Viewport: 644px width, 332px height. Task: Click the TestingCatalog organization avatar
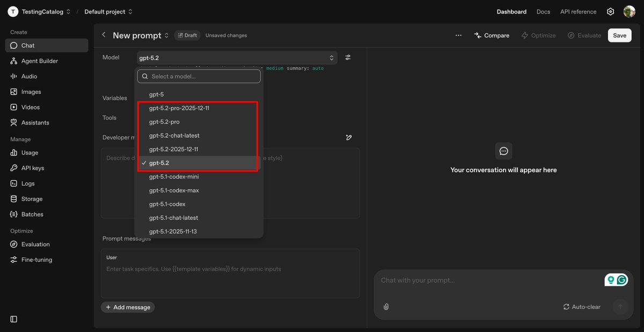point(13,12)
